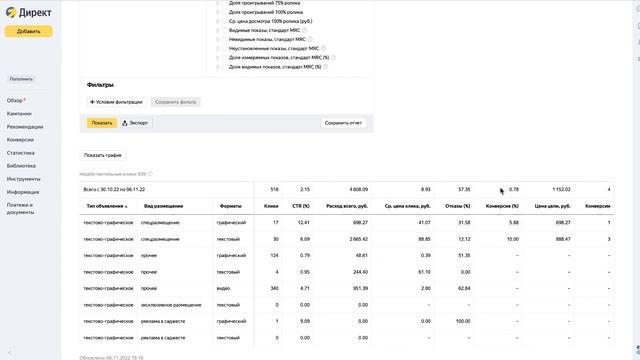
Task: Toggle 'Доля проигрываний 75% ролика' checkbox
Action: pos(224,3)
